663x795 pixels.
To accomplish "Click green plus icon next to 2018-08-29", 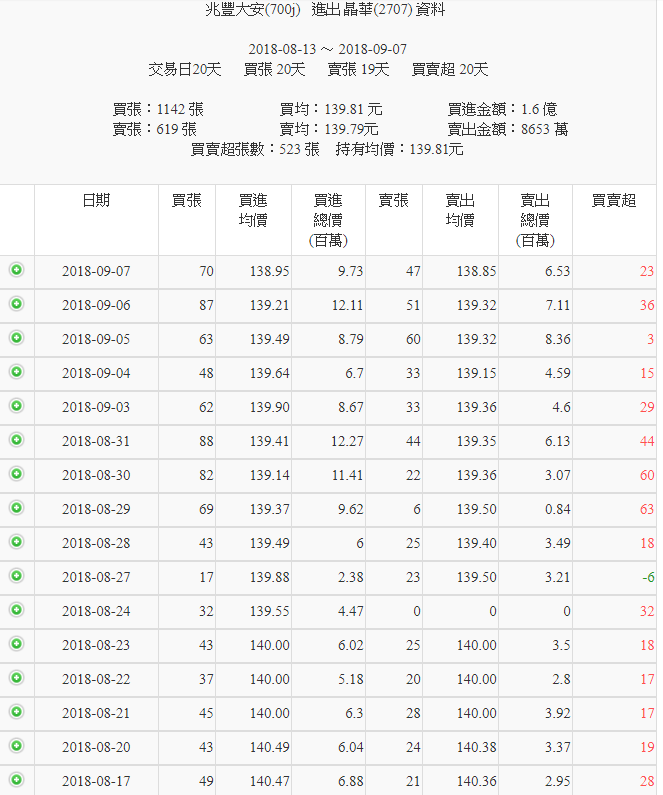I will [x=16, y=508].
